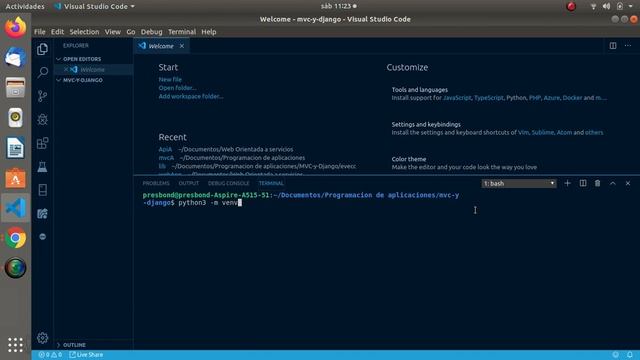Screen dimensions: 640x360
Task: Open the Extensions view icon
Action: click(42, 143)
